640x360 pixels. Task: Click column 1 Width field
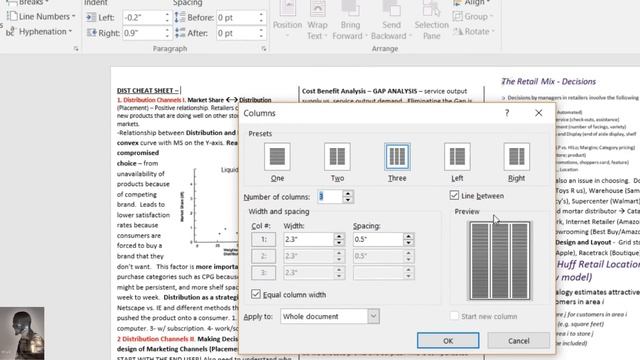(x=309, y=239)
